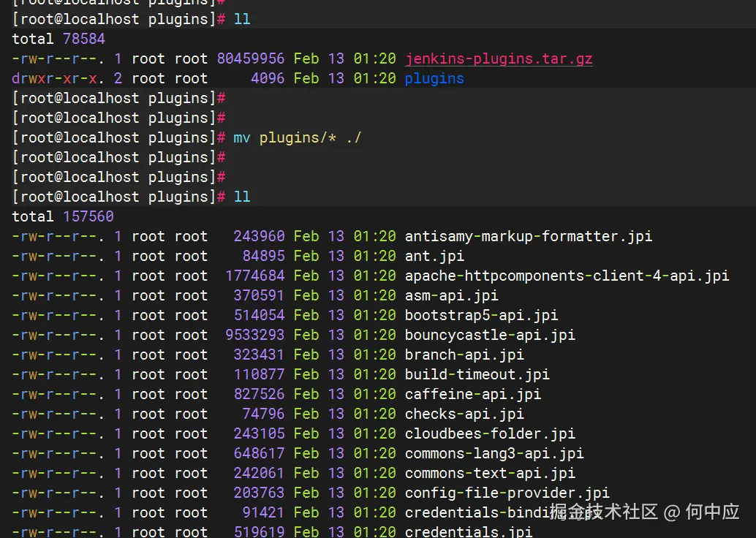Click the bootstrap5-api.jpi file name
Image resolution: width=756 pixels, height=538 pixels.
point(481,315)
